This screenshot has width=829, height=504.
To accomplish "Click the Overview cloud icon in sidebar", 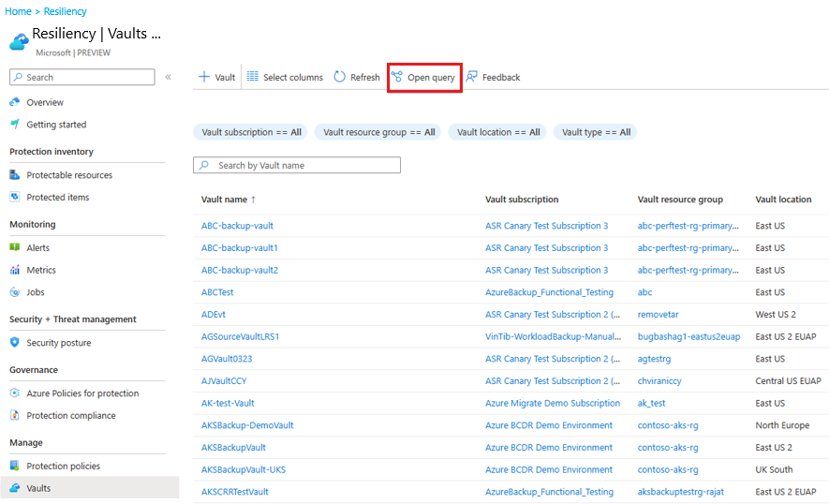I will [15, 101].
